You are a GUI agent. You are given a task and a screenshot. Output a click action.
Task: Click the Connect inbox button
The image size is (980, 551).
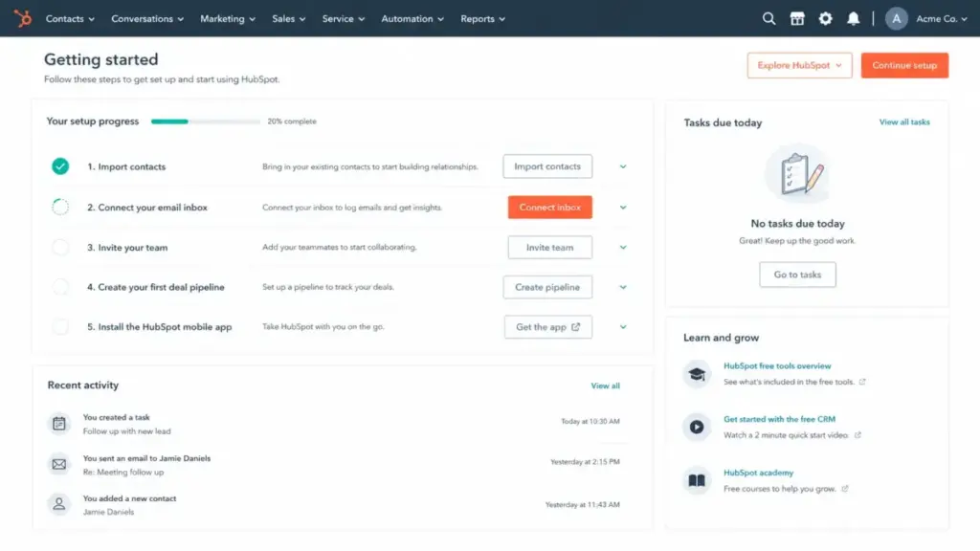[x=550, y=208]
